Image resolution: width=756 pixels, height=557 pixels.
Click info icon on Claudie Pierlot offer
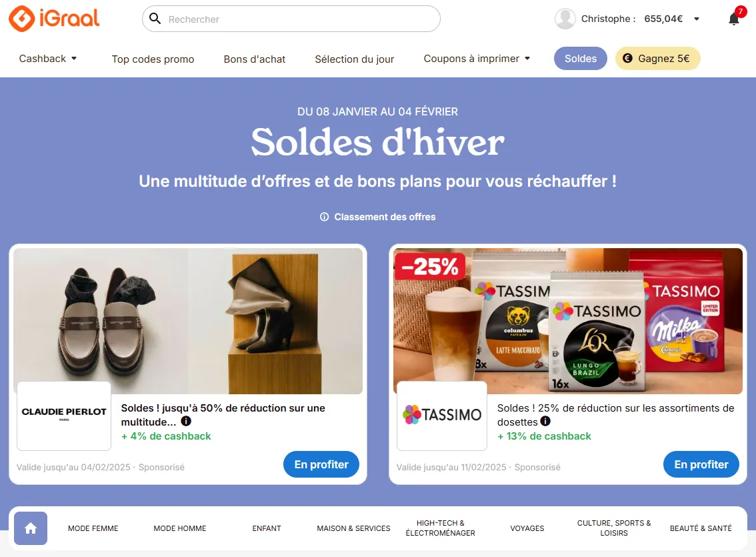point(186,422)
